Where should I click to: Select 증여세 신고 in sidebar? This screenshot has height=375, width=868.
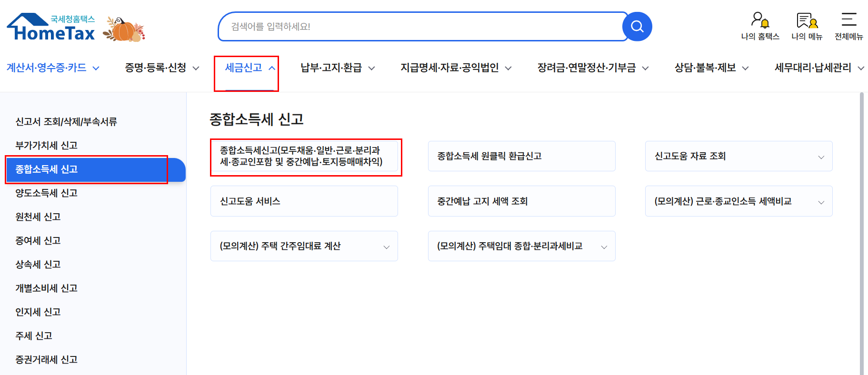pyautogui.click(x=38, y=240)
